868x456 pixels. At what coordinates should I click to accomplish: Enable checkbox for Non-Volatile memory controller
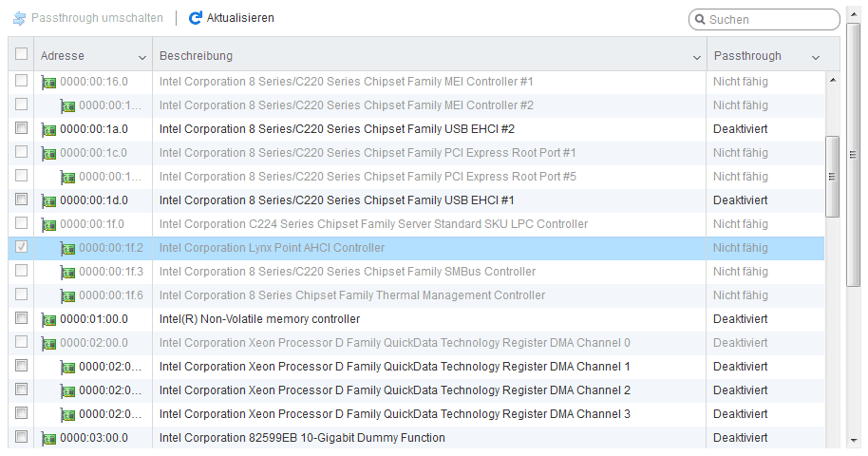coord(22,318)
